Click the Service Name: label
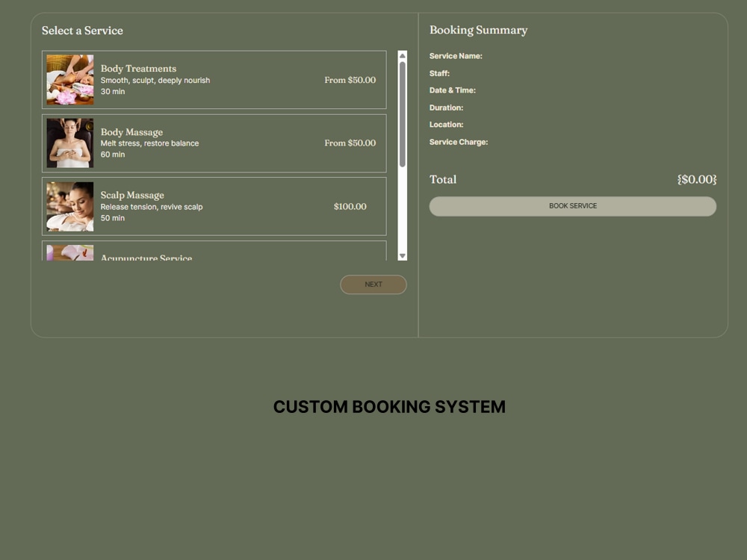This screenshot has width=747, height=560. [456, 56]
